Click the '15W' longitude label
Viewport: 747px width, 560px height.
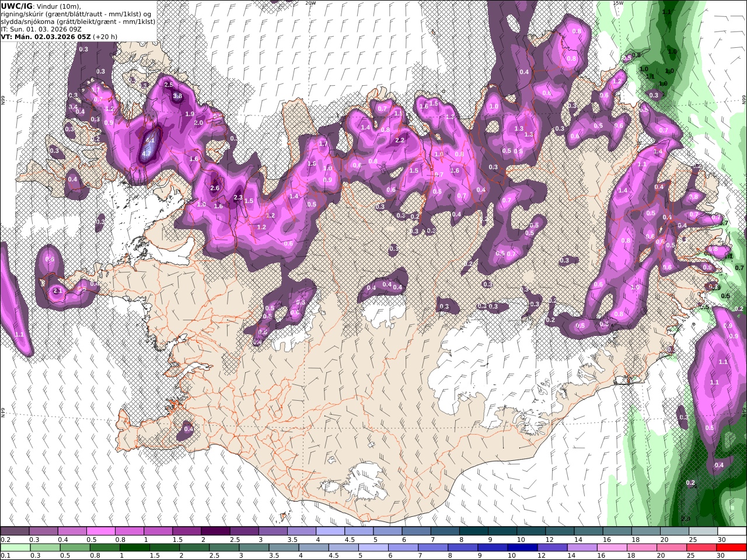tap(618, 3)
